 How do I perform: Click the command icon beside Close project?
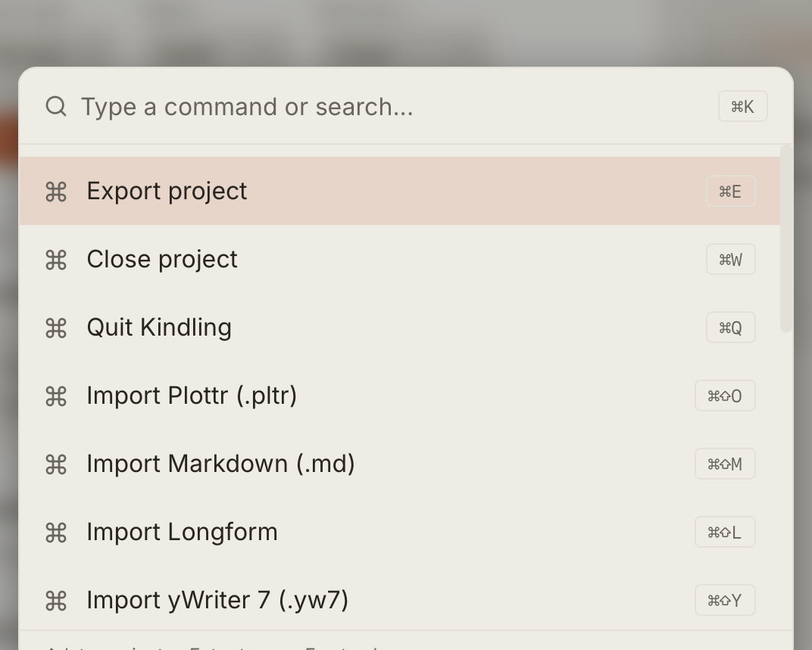point(55,260)
